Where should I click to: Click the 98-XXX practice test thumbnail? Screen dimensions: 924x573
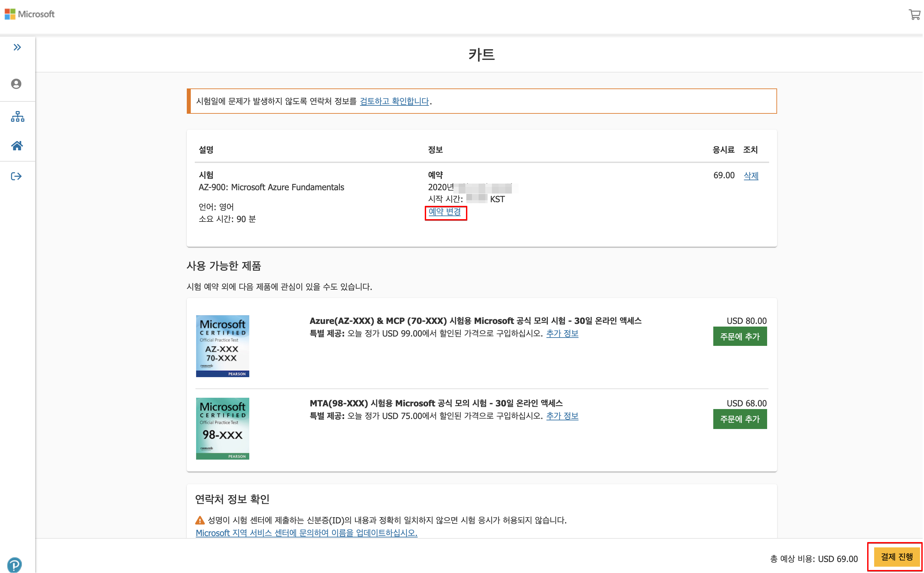point(223,429)
